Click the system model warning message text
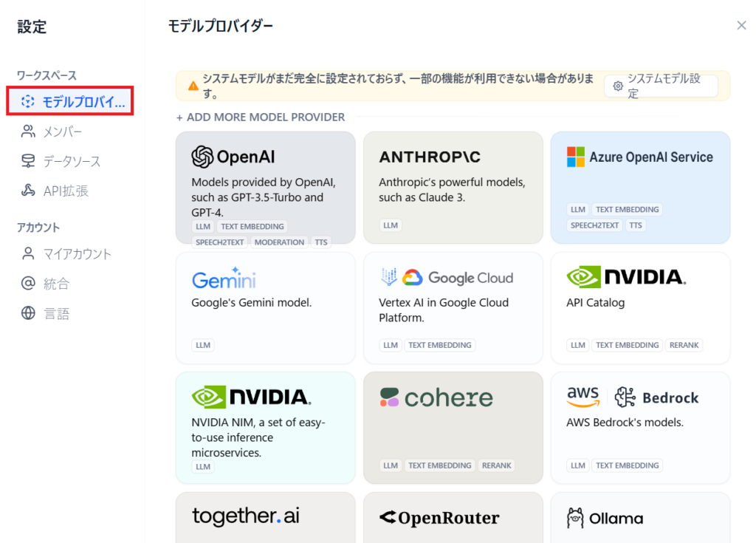This screenshot has width=756, height=543. point(398,86)
